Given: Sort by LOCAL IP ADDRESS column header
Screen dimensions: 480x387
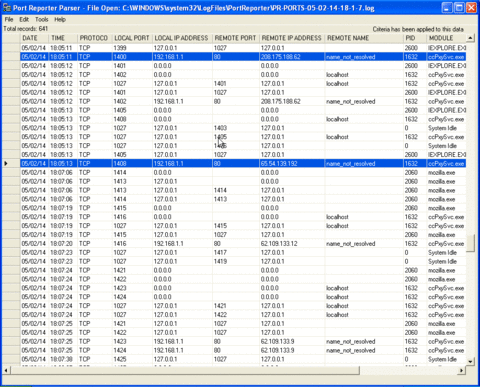Looking at the screenshot, I should (182, 38).
